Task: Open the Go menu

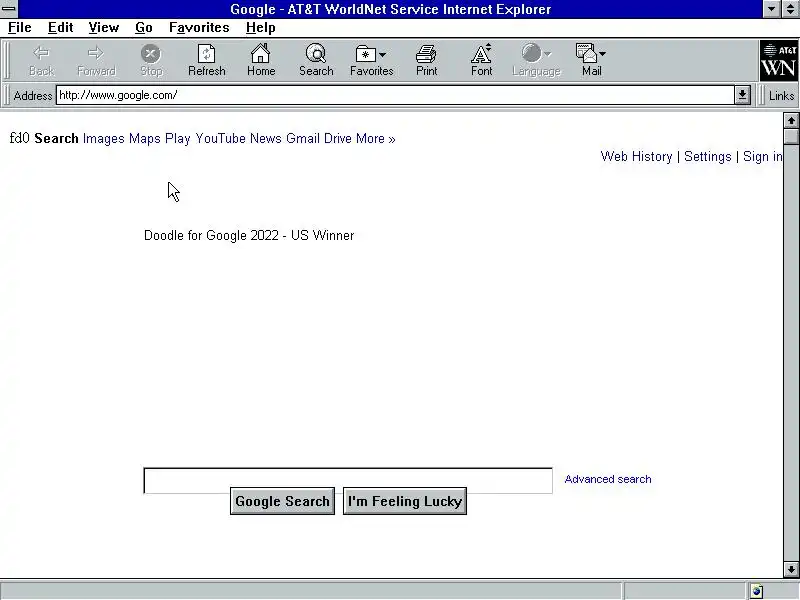Action: (x=144, y=28)
